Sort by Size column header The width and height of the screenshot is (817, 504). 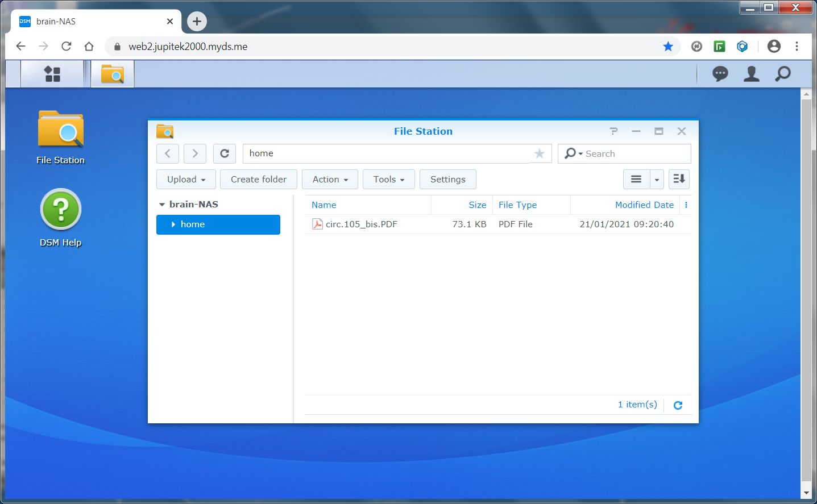coord(477,205)
